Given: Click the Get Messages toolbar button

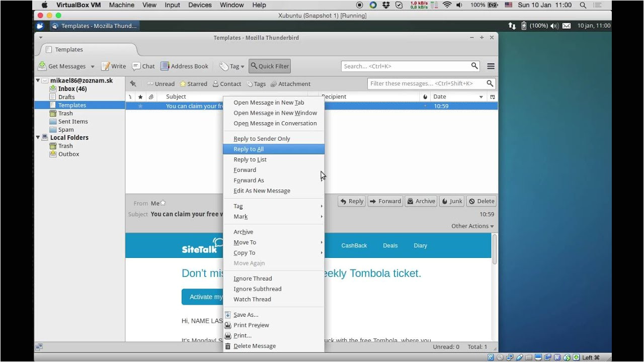Looking at the screenshot, I should pyautogui.click(x=62, y=66).
